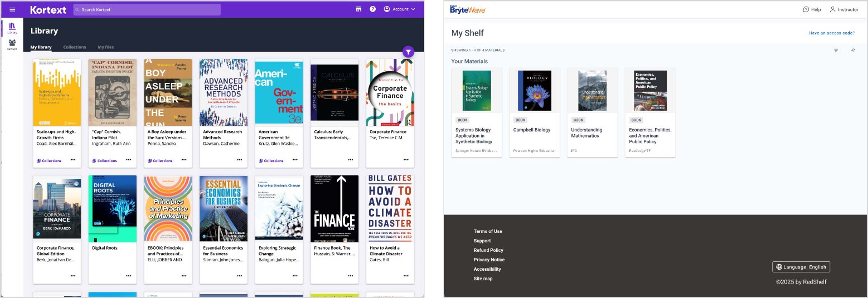
Task: Switch to the My library tab
Action: pos(41,47)
